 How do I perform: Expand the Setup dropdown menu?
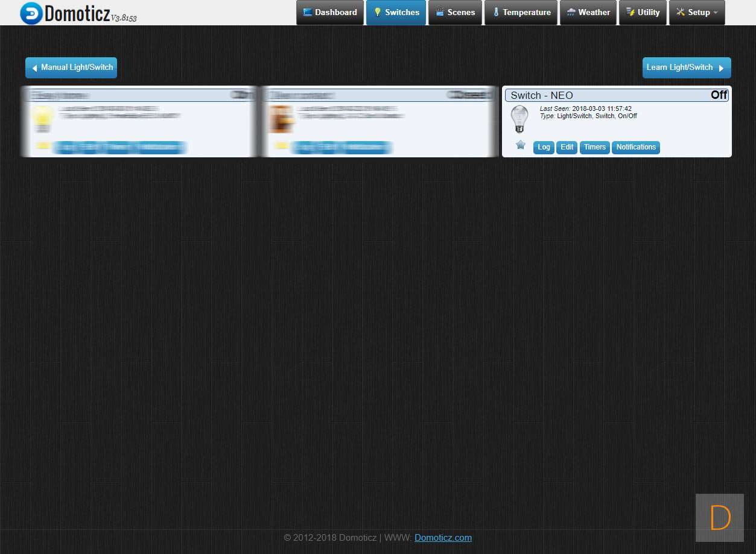697,13
